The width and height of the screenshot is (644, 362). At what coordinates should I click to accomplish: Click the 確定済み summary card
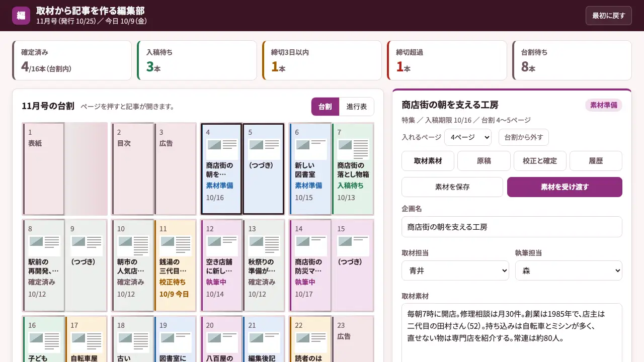click(x=72, y=60)
